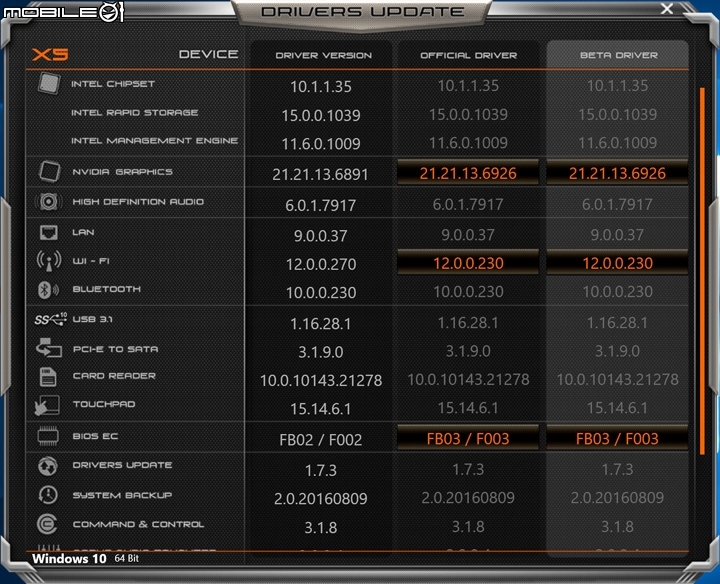Viewport: 720px width, 584px height.
Task: Select NVIDIA official driver 21.21.13.6926
Action: 468,173
